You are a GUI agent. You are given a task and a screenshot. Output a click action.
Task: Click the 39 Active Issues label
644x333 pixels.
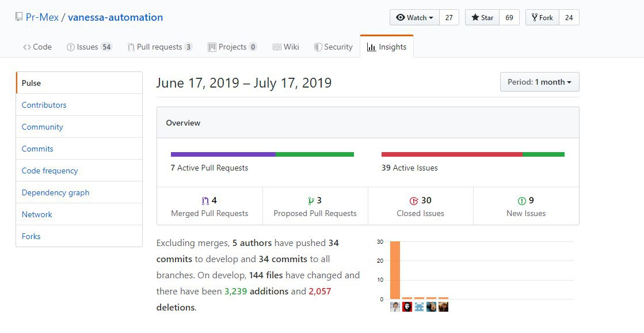(x=410, y=168)
